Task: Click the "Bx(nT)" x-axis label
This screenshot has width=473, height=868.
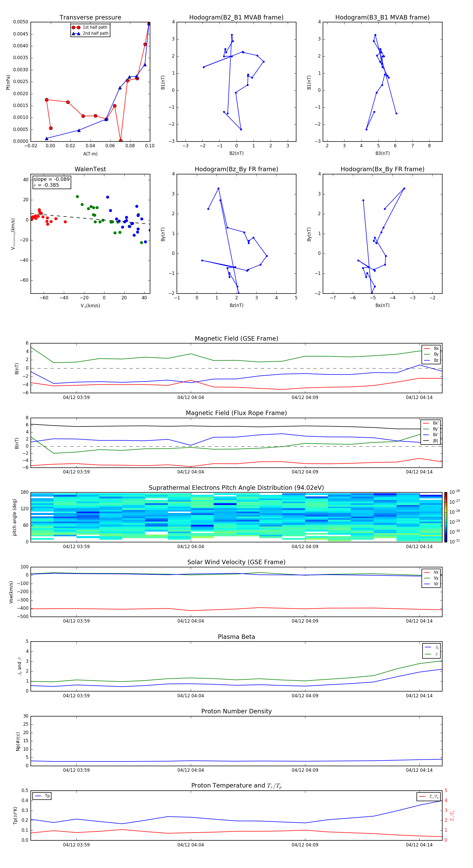Action: coord(382,305)
